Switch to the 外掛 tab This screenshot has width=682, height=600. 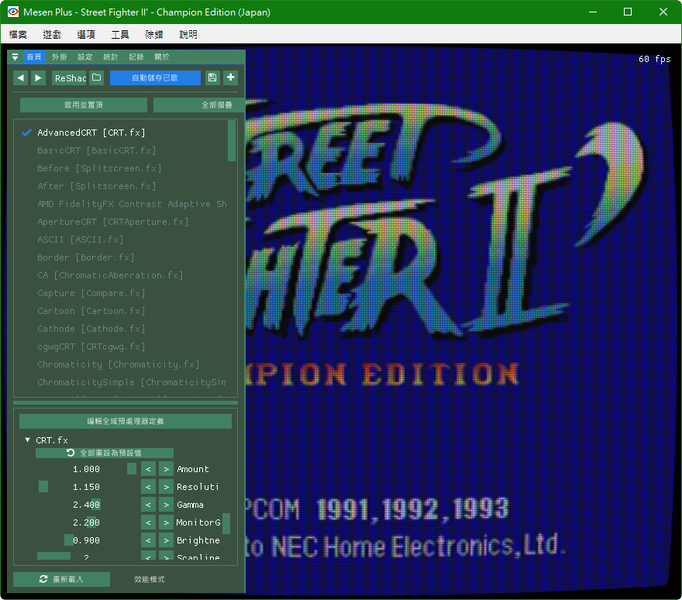pyautogui.click(x=59, y=57)
